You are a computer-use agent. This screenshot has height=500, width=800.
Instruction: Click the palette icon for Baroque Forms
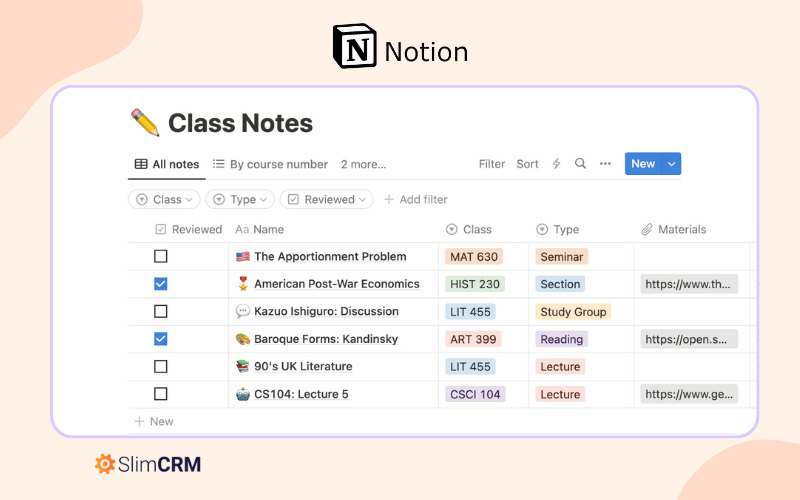coord(243,339)
